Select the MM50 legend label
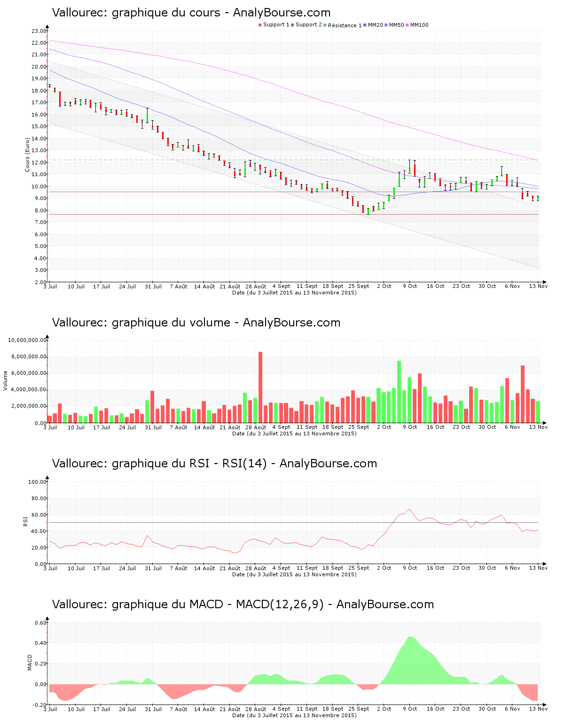564x728 pixels. tap(396, 25)
